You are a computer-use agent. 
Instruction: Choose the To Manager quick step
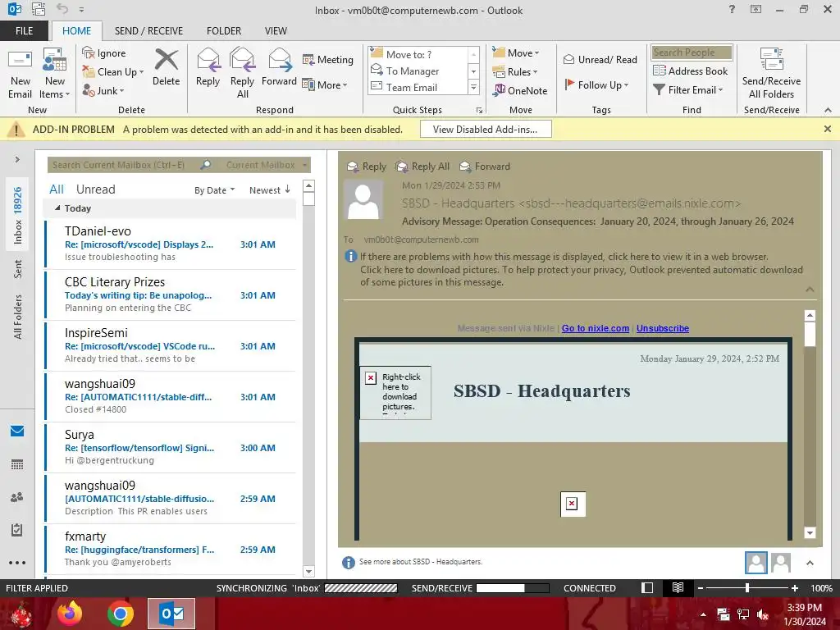pyautogui.click(x=413, y=71)
